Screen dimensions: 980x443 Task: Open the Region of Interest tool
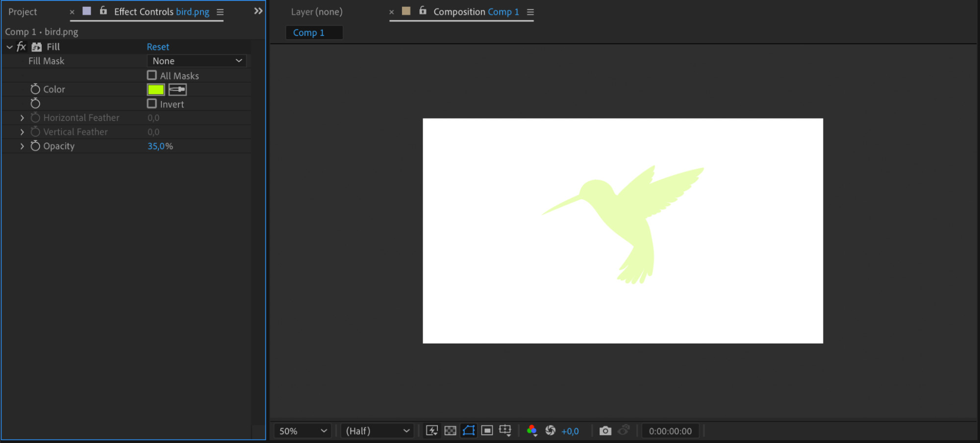click(x=487, y=431)
